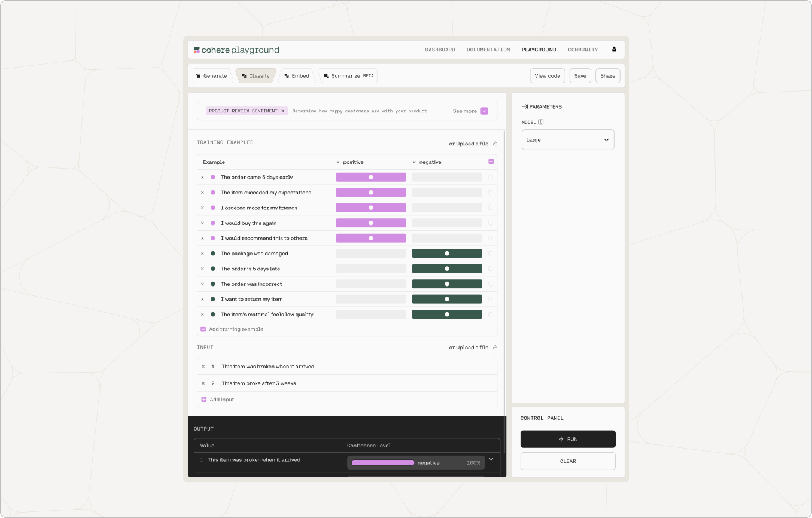The height and width of the screenshot is (518, 812).
Task: Select the end-of-row radio for 'The order came 5 days early'
Action: coord(491,177)
